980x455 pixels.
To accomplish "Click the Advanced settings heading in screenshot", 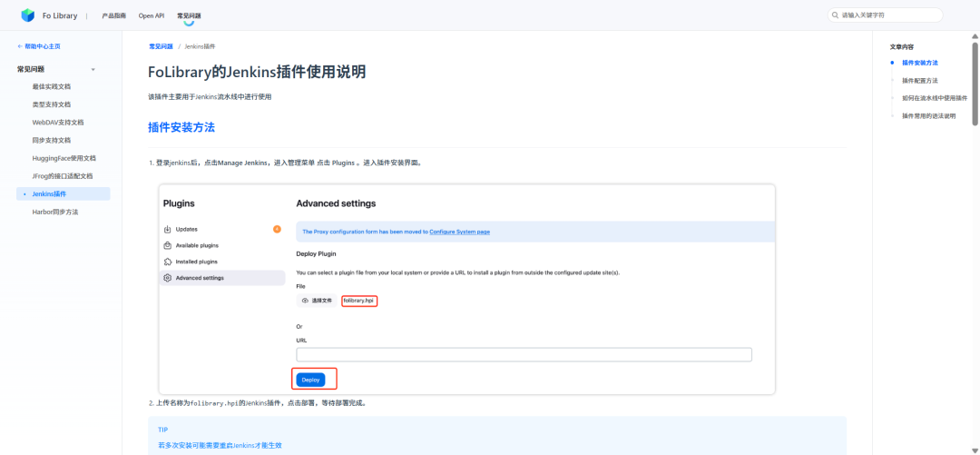I will tap(336, 204).
